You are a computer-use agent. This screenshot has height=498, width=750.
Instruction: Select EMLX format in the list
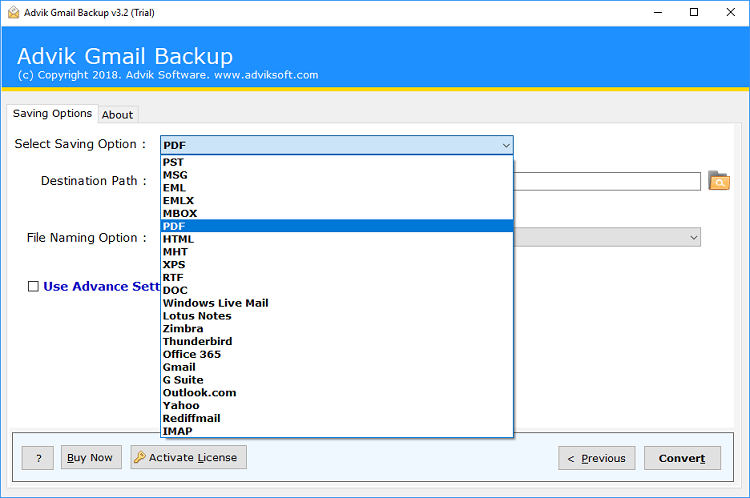337,200
